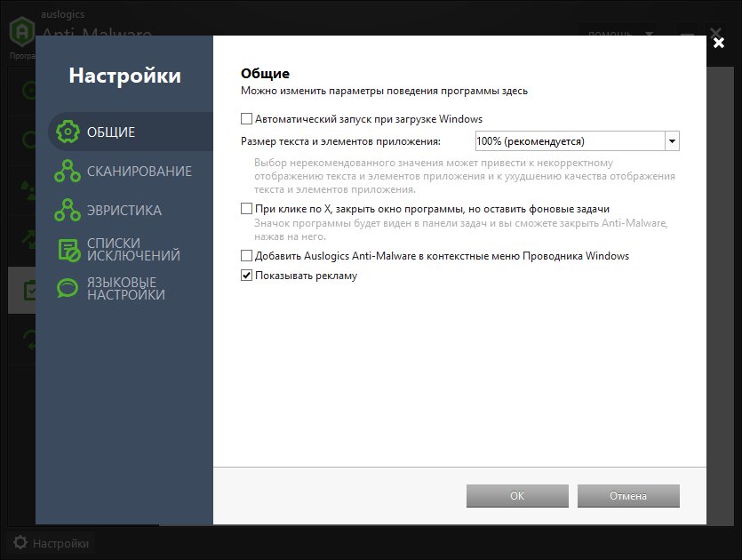The height and width of the screenshot is (560, 742).
Task: Click the clipboard icon in the background sidebar
Action: pos(25,291)
